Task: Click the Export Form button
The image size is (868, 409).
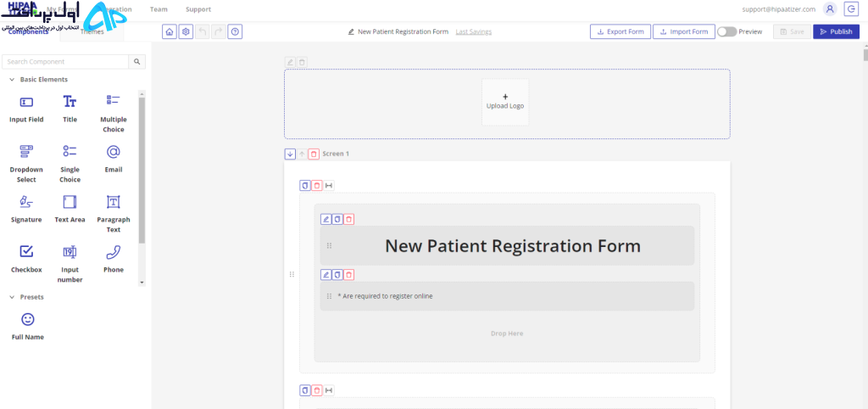Action: tap(620, 31)
